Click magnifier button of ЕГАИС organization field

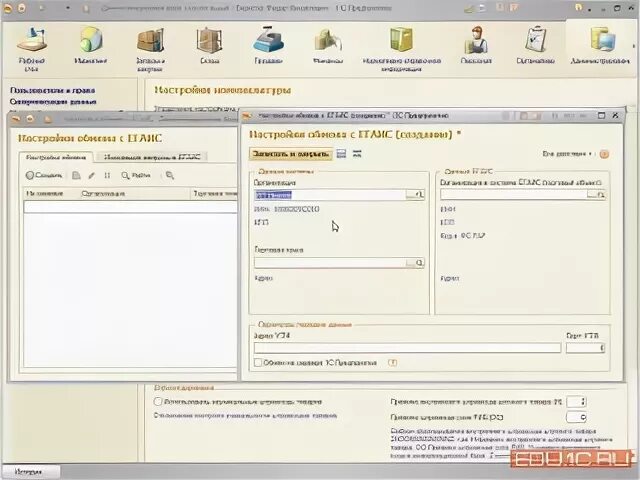(x=601, y=195)
